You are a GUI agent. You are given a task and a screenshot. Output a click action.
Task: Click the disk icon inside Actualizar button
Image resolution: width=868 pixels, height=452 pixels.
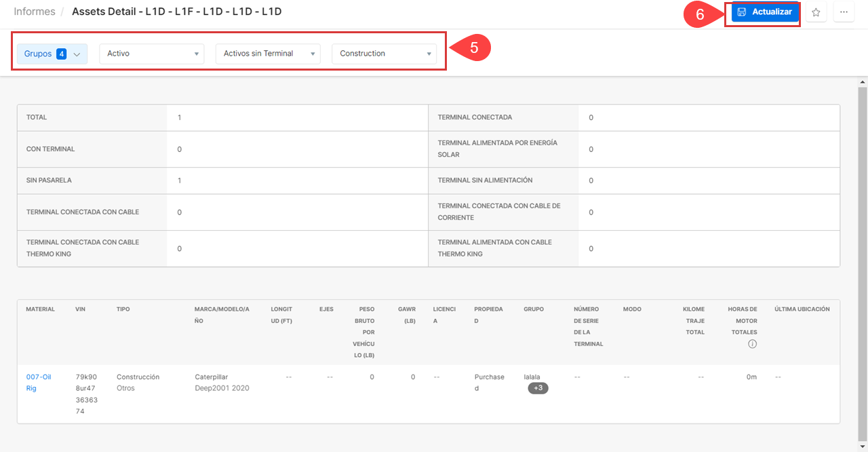click(742, 12)
